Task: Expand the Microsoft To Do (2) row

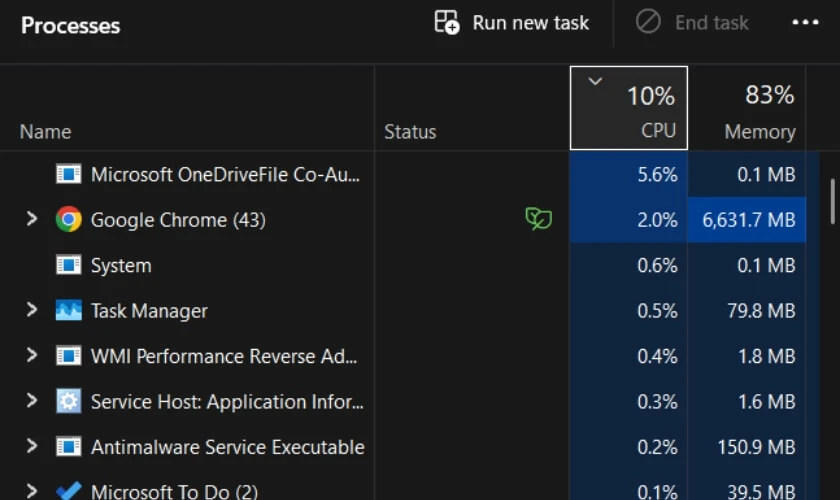Action: click(x=32, y=490)
